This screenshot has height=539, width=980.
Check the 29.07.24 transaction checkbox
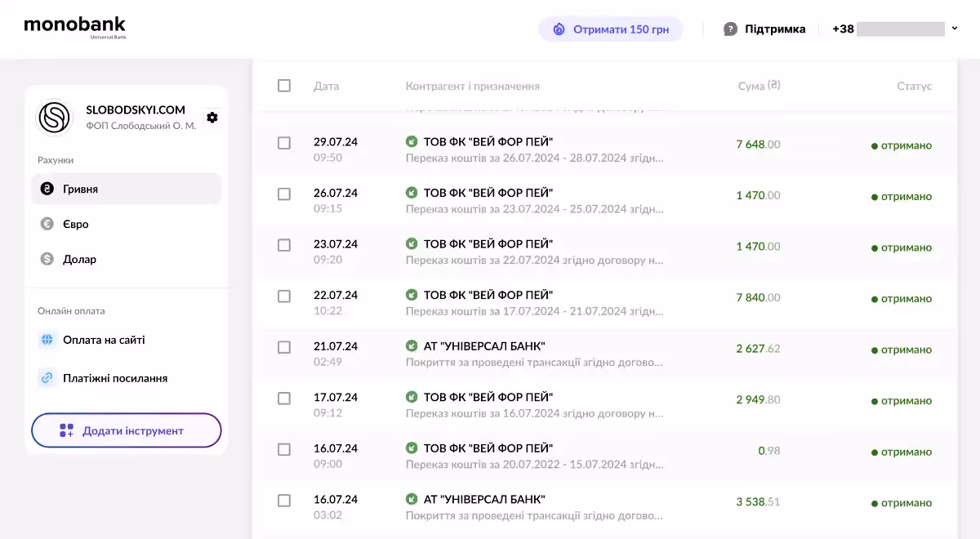pyautogui.click(x=284, y=143)
